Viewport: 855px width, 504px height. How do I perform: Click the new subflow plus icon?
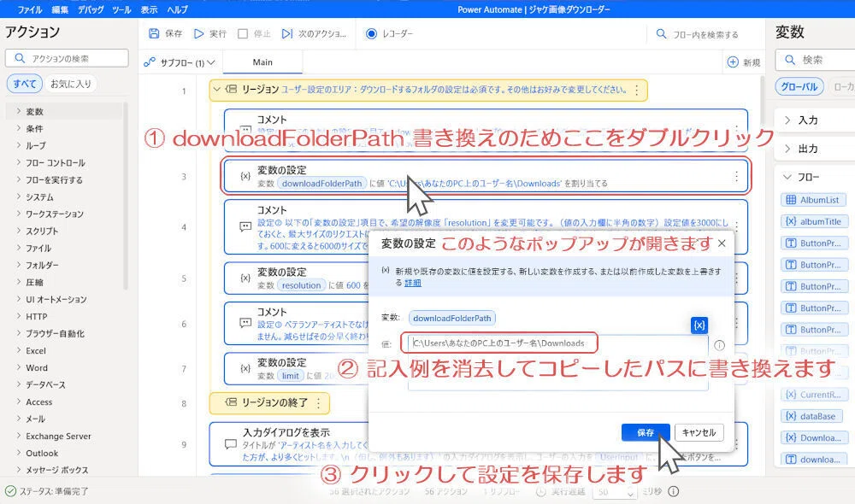[733, 62]
